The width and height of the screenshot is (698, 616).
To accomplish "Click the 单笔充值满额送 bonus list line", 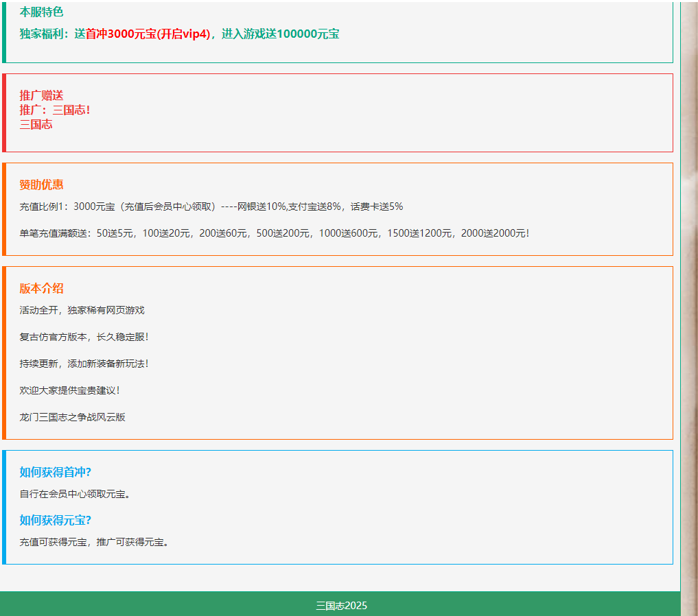I will pyautogui.click(x=275, y=233).
